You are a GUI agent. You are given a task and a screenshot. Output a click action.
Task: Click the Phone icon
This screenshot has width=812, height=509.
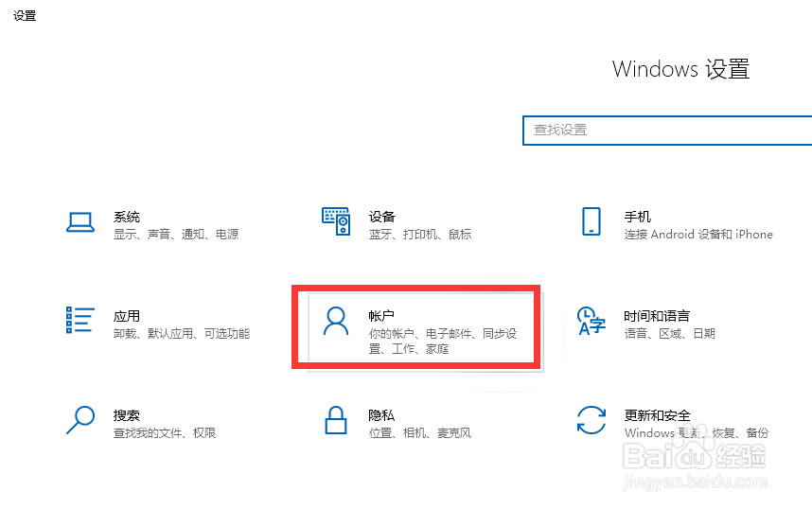pyautogui.click(x=591, y=221)
